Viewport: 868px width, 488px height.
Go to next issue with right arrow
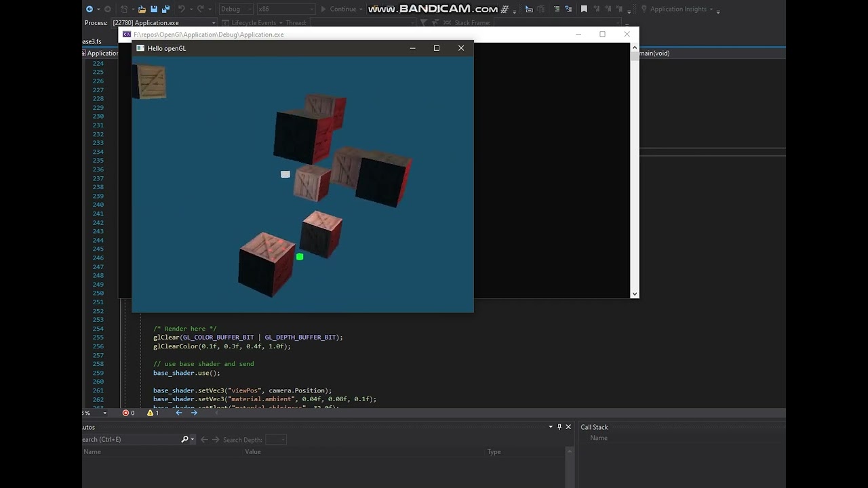pyautogui.click(x=194, y=413)
